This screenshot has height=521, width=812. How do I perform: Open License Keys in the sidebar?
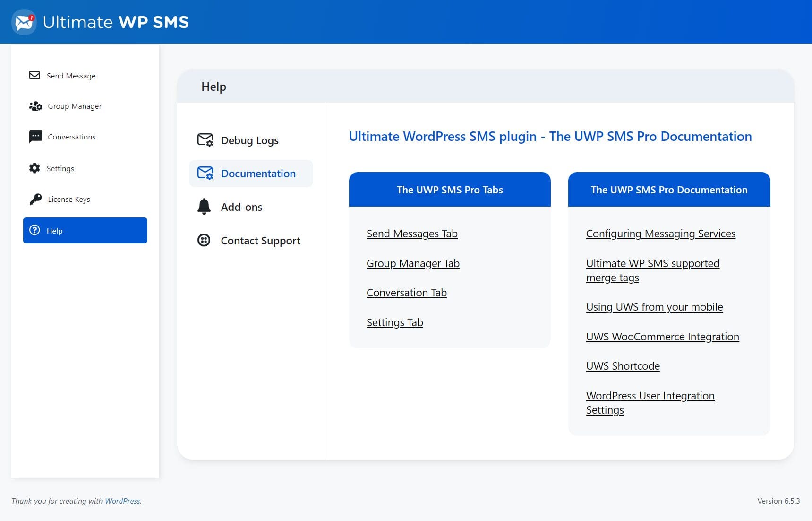point(85,200)
